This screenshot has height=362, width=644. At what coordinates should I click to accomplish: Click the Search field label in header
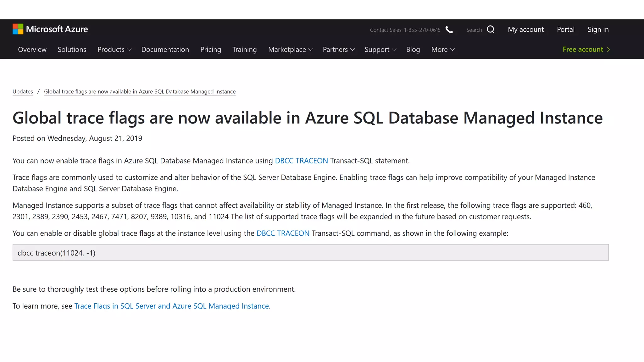tap(474, 30)
